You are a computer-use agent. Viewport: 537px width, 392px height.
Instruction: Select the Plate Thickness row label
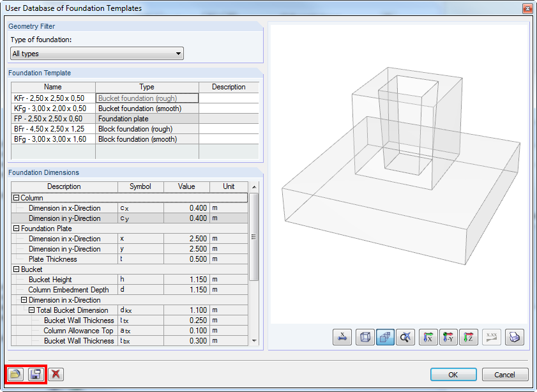53,259
